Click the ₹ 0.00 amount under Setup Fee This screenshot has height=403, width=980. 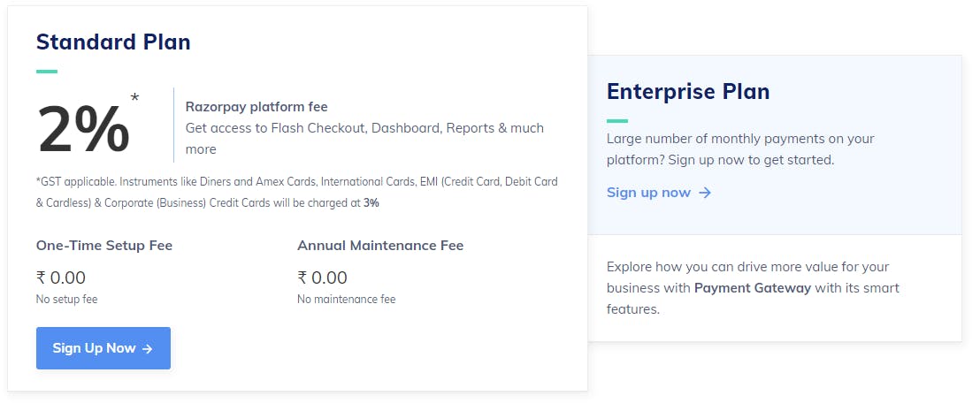pyautogui.click(x=61, y=278)
